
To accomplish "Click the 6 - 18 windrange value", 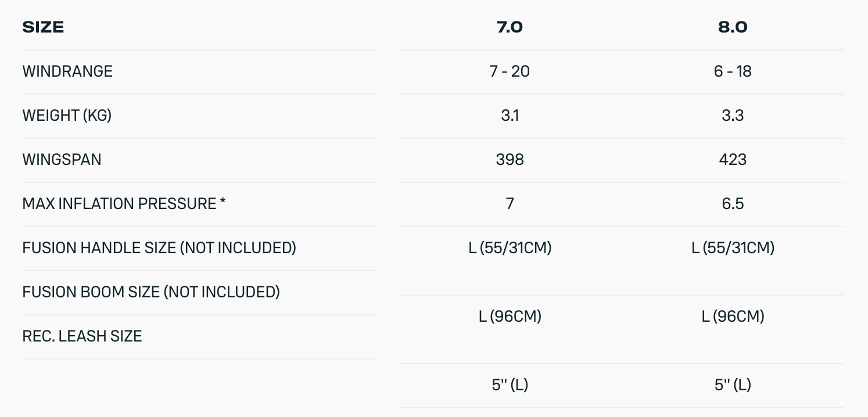I will (733, 71).
